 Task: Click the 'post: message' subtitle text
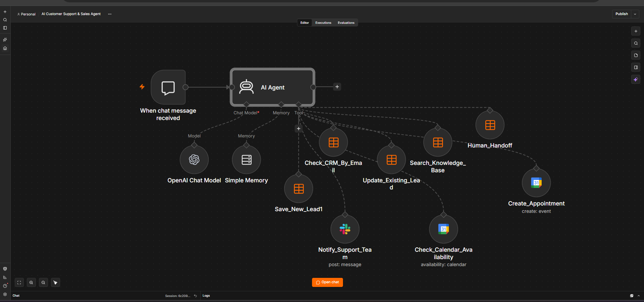coord(345,264)
